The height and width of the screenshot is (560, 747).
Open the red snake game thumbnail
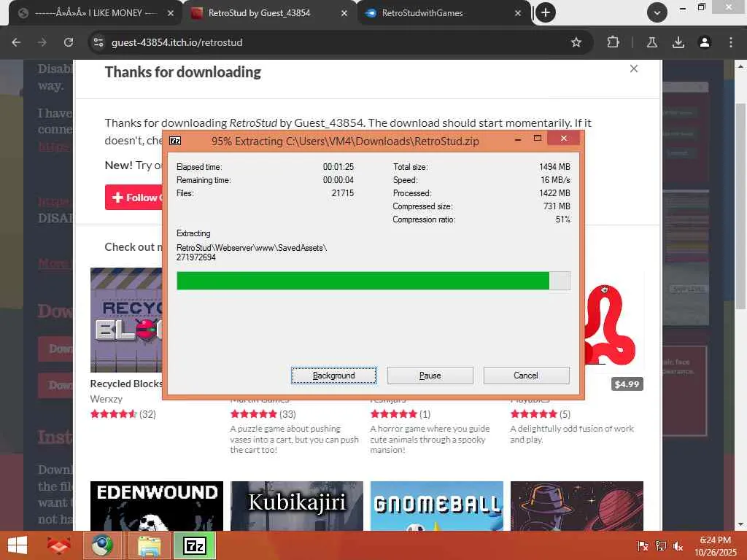point(614,320)
